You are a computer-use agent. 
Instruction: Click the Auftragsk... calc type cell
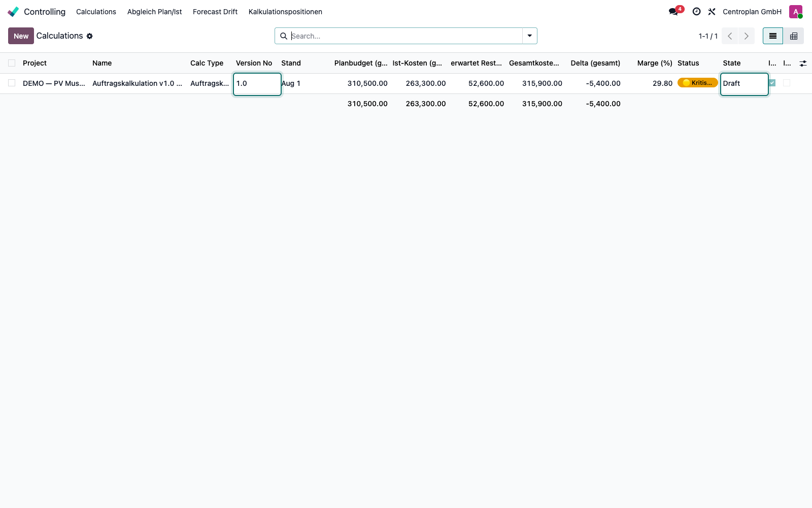tap(211, 83)
